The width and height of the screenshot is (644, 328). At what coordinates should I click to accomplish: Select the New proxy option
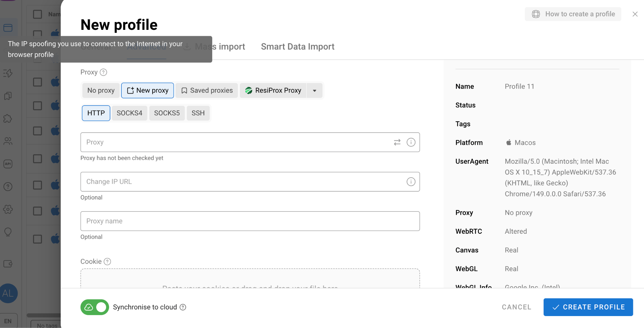pyautogui.click(x=147, y=90)
